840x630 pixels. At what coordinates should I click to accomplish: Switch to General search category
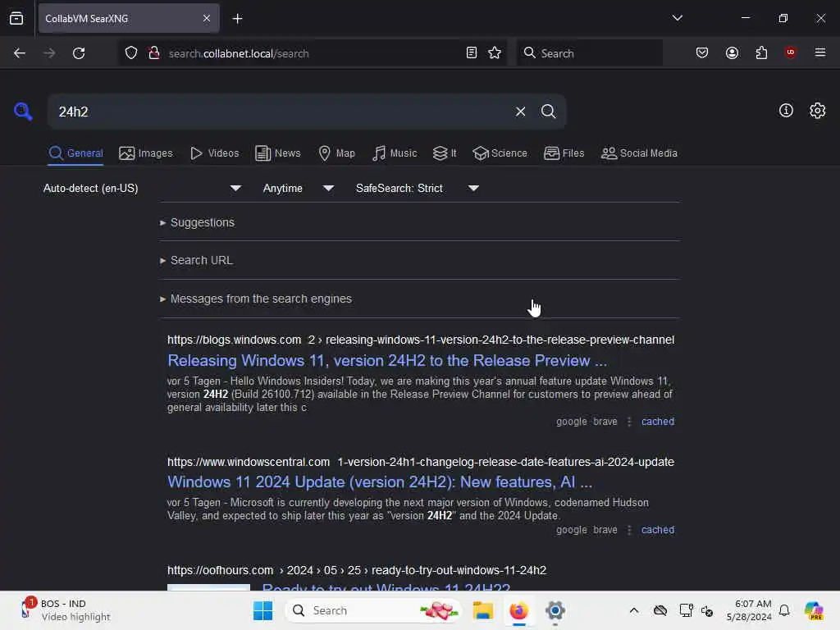[x=75, y=153]
